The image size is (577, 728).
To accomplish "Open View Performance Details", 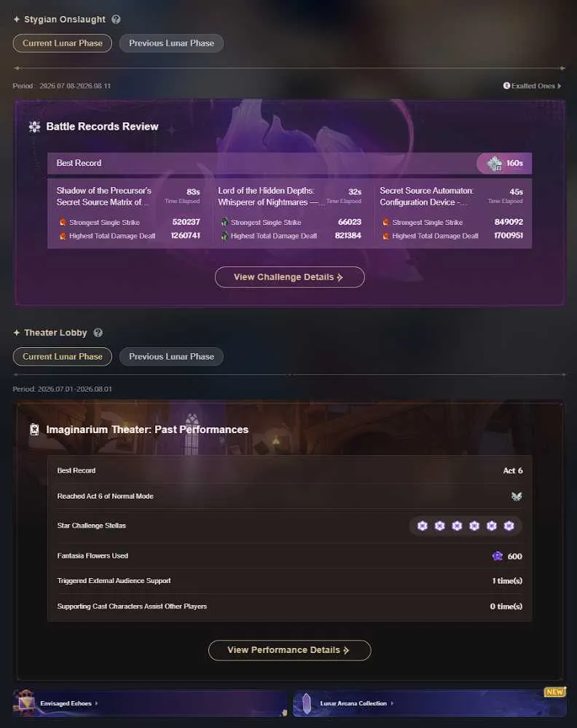I will pos(289,650).
